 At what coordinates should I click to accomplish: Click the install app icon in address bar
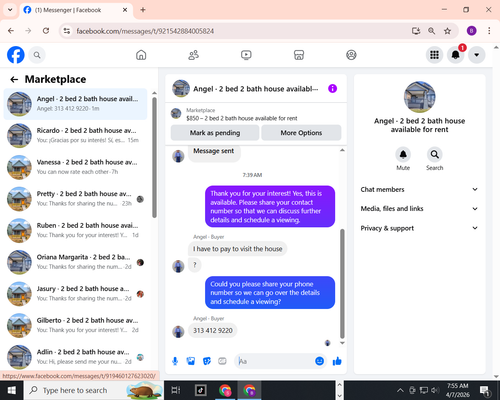[416, 31]
